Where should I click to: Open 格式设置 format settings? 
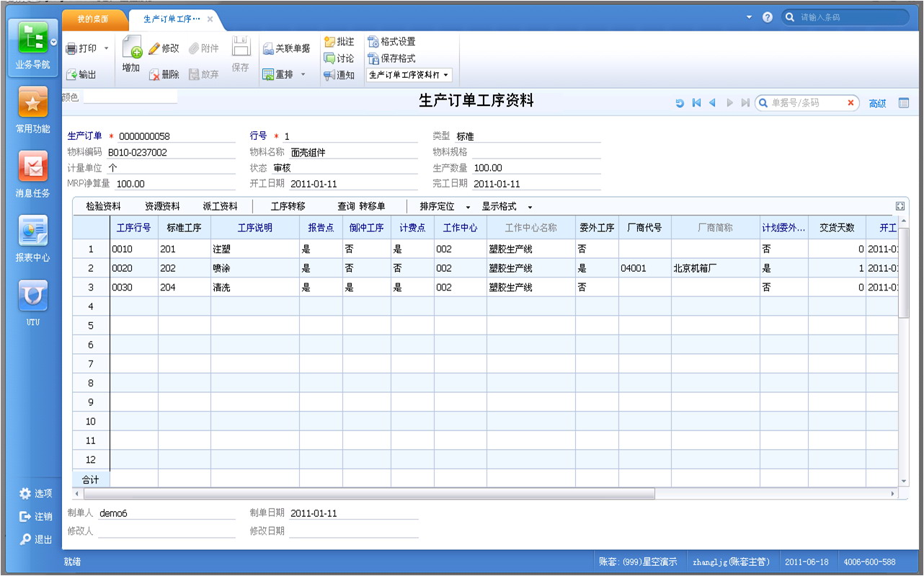[391, 42]
